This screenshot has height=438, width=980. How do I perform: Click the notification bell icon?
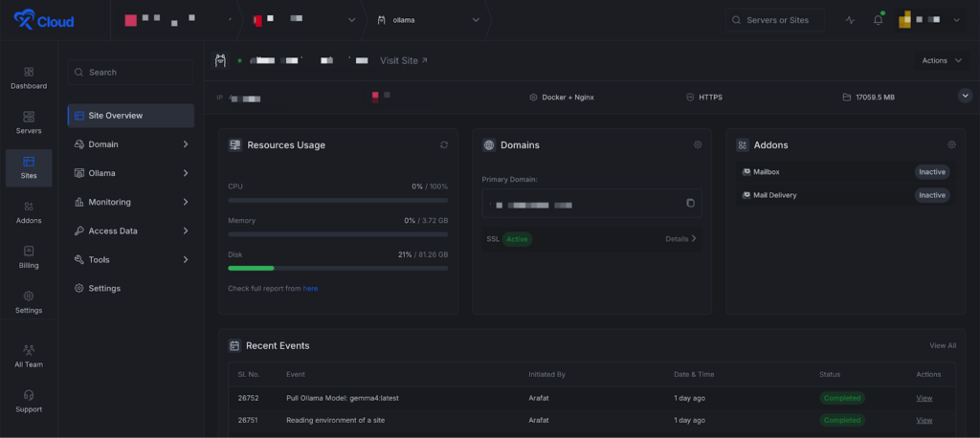tap(878, 20)
